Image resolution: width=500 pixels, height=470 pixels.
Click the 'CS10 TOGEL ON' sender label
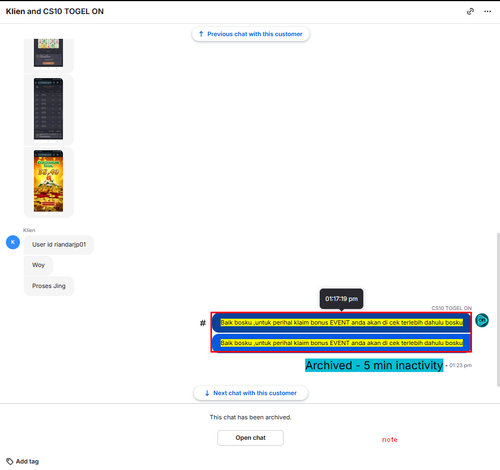pyautogui.click(x=452, y=308)
